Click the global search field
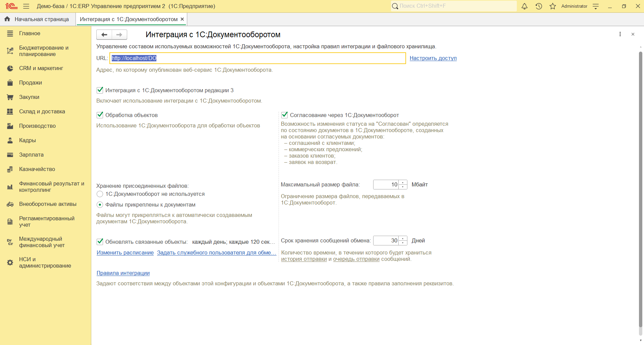Image resolution: width=644 pixels, height=345 pixels. 454,6
